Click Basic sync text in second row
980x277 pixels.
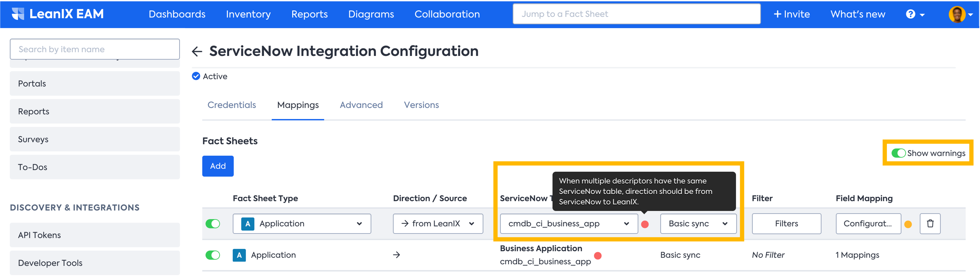[680, 255]
